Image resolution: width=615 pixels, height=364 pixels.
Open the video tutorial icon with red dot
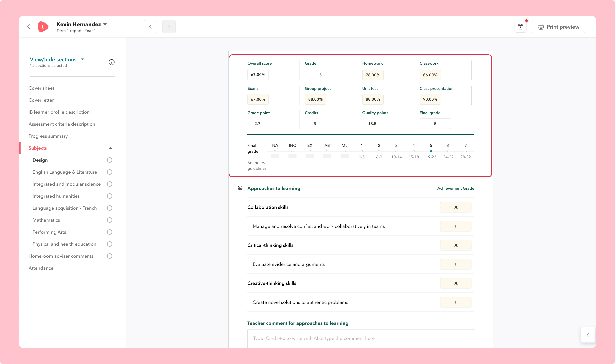click(x=521, y=27)
